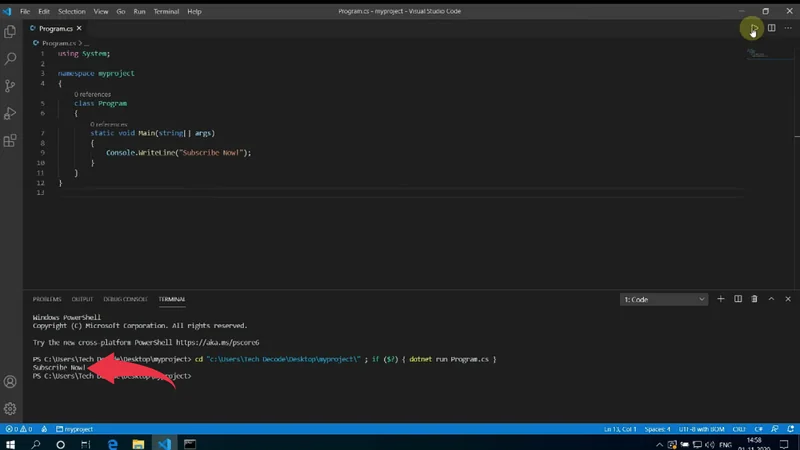Open the Run and Debug view
Screen dimensions: 800x450
pyautogui.click(x=11, y=114)
